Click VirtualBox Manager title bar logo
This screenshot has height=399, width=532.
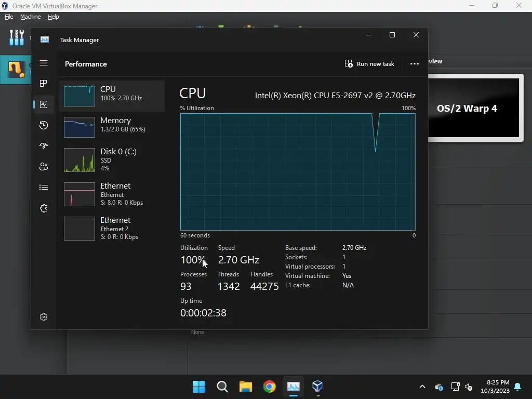coord(5,6)
